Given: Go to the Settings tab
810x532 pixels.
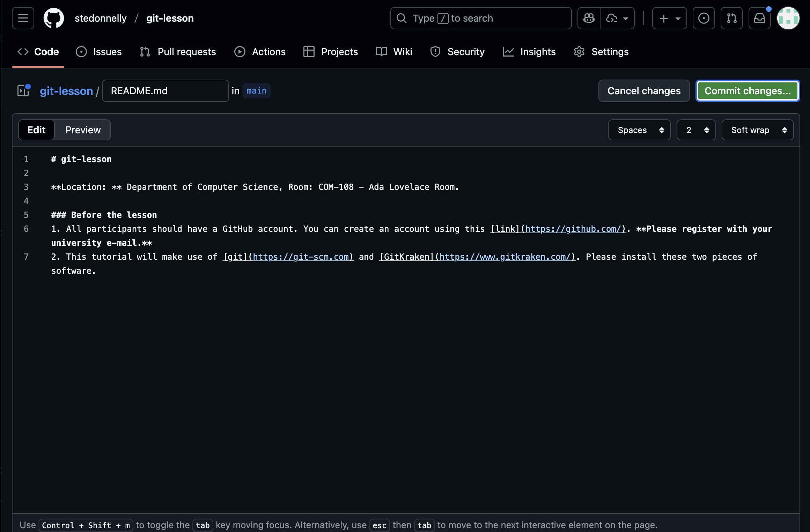Looking at the screenshot, I should (x=601, y=52).
